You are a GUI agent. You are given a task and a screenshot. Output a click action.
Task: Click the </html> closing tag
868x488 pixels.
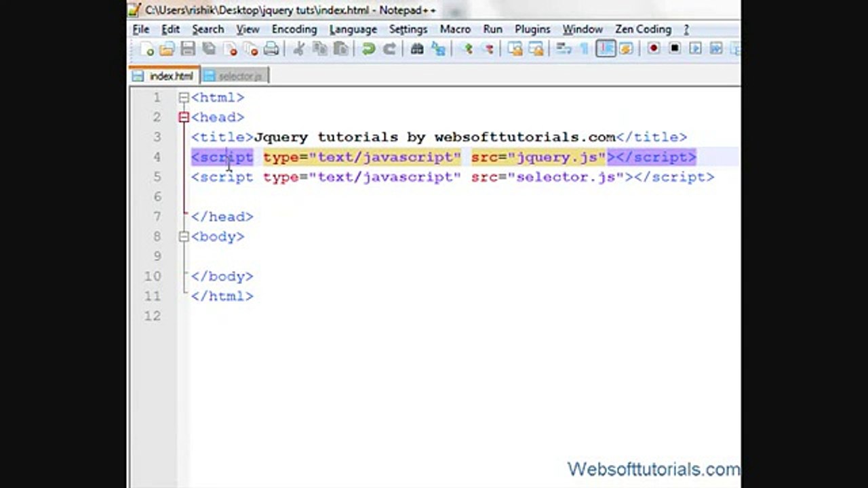[x=222, y=296]
